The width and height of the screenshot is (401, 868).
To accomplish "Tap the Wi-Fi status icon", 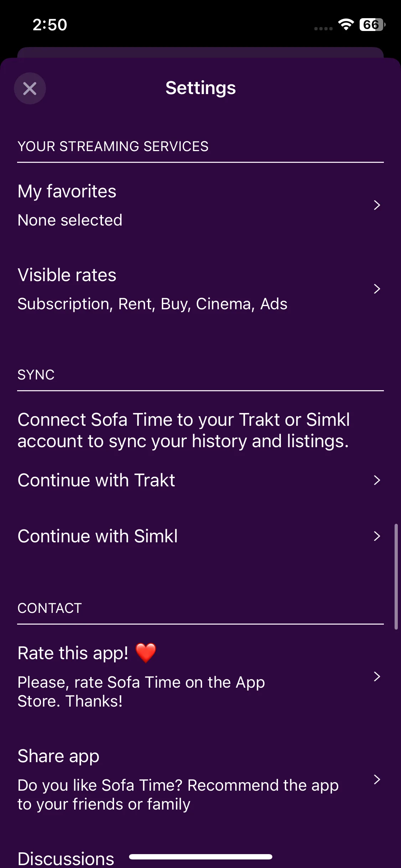I will [346, 25].
